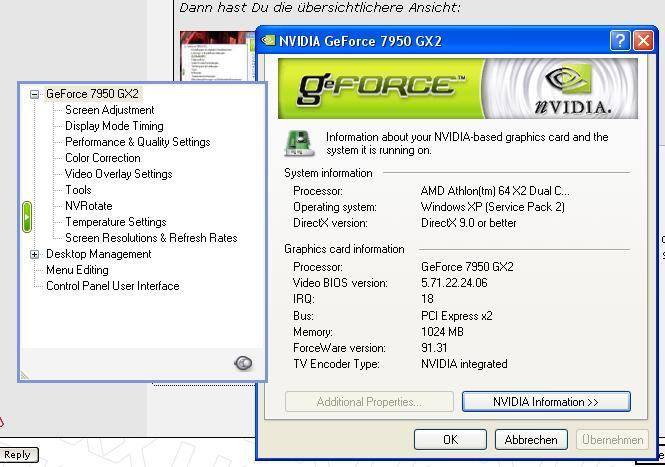Collapse the GeForce 7950 GX2 tree node
This screenshot has width=665, height=467.
[x=34, y=94]
